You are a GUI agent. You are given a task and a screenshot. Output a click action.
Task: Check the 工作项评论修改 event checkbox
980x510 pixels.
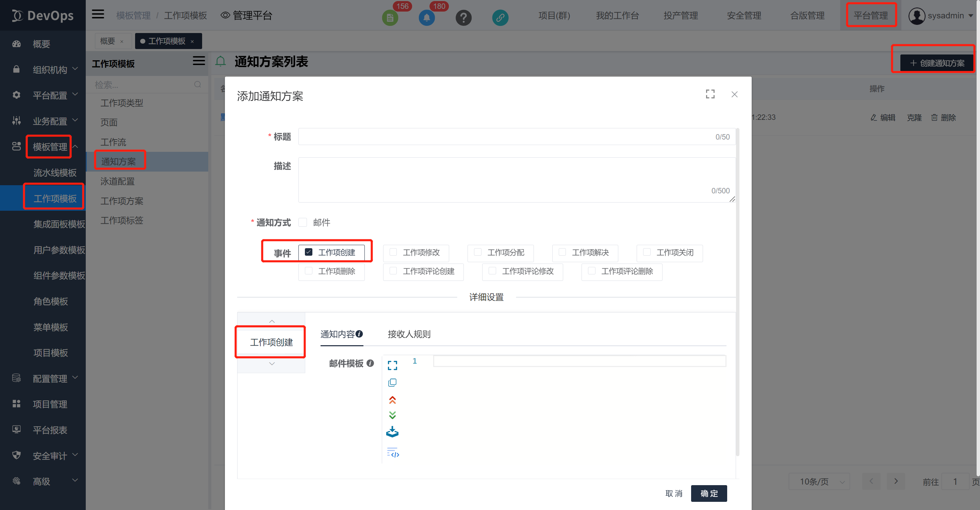click(x=492, y=271)
